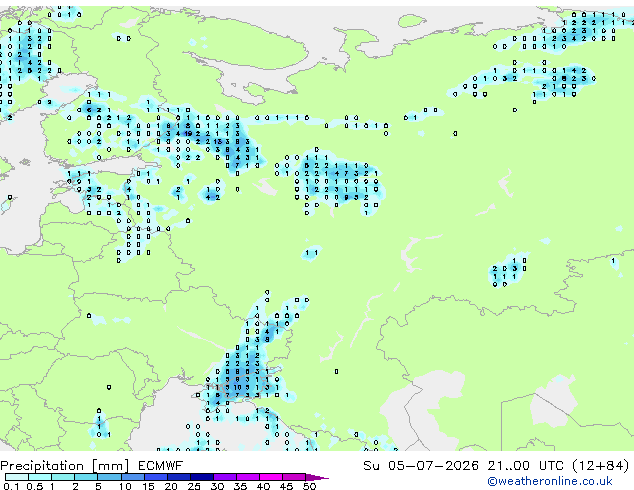Click the weatheronline.co.uk copyright link
Viewport: 634px width, 490px height.
(550, 481)
